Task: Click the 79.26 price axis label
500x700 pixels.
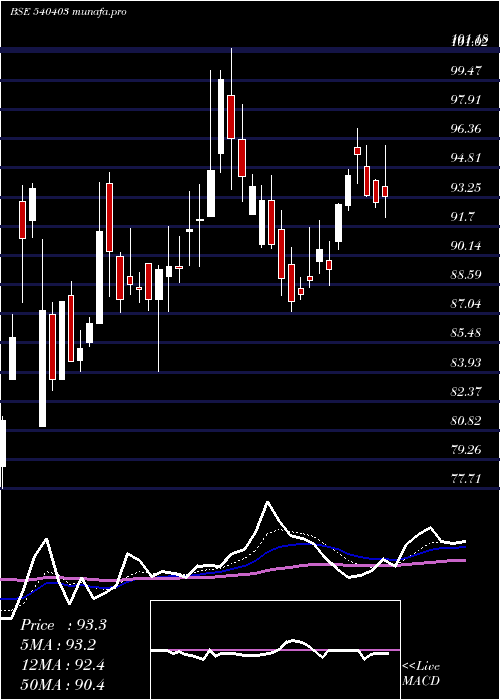Action: (466, 449)
